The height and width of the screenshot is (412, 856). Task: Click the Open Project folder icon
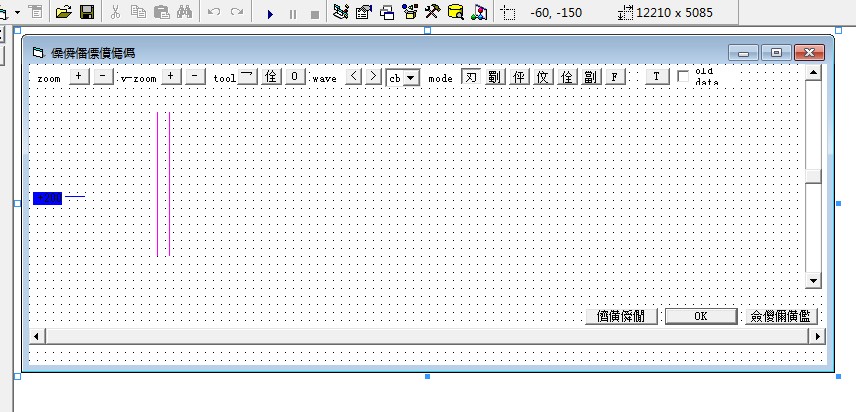tap(64, 12)
